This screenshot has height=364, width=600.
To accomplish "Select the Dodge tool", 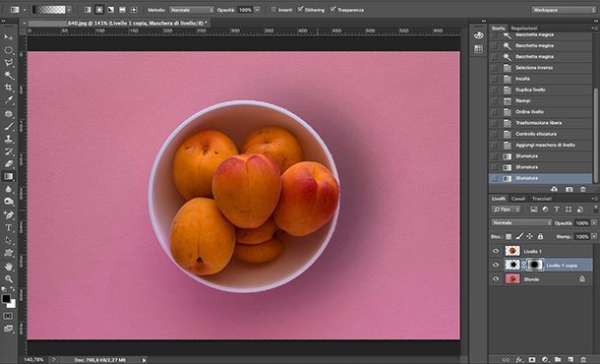I will point(9,202).
